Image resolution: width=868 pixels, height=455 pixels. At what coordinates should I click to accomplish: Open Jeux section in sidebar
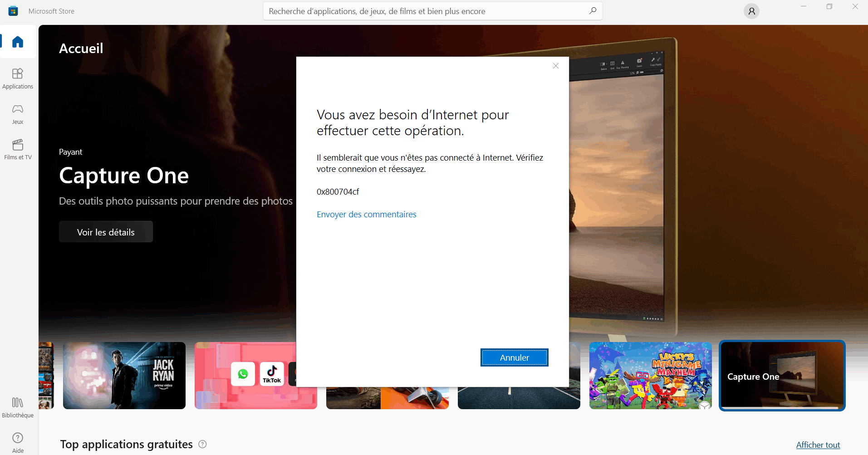point(18,114)
